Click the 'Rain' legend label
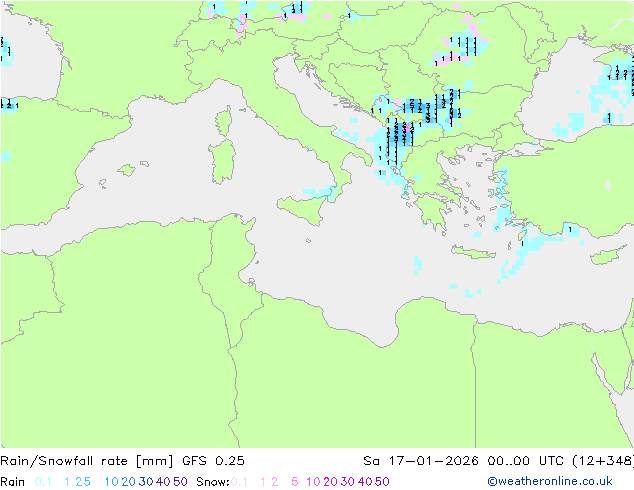The height and width of the screenshot is (490, 634). coord(13,482)
